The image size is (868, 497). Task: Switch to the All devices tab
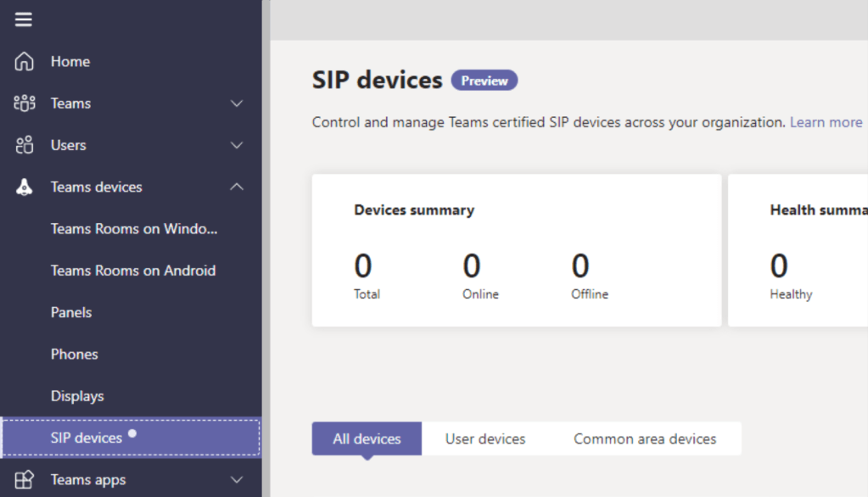coord(367,438)
